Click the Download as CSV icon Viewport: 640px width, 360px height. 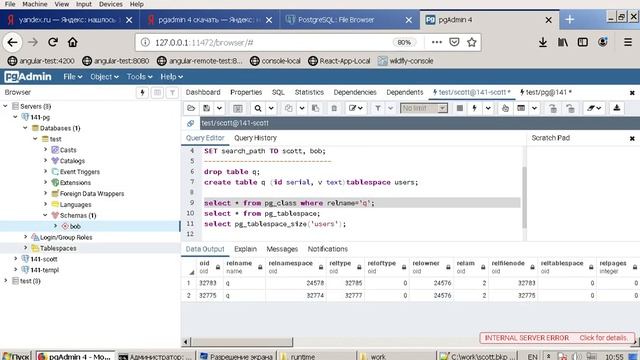[616, 108]
